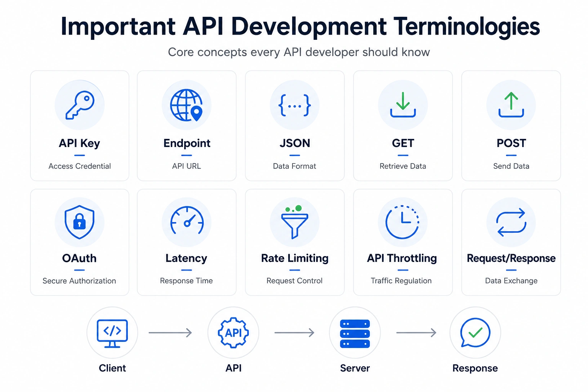Select the 'API Throttling' heading
This screenshot has width=588, height=392.
coord(402,258)
